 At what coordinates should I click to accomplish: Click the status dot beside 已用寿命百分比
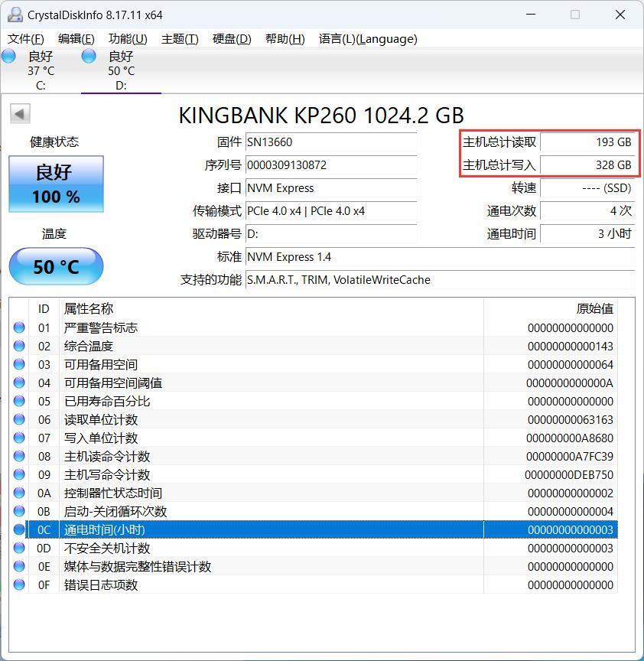click(x=19, y=401)
